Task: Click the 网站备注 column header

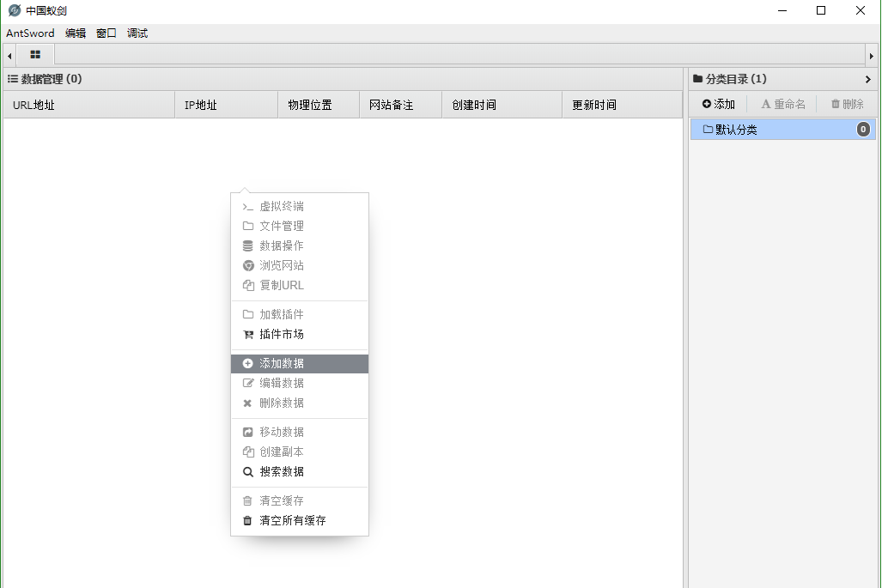Action: tap(400, 105)
